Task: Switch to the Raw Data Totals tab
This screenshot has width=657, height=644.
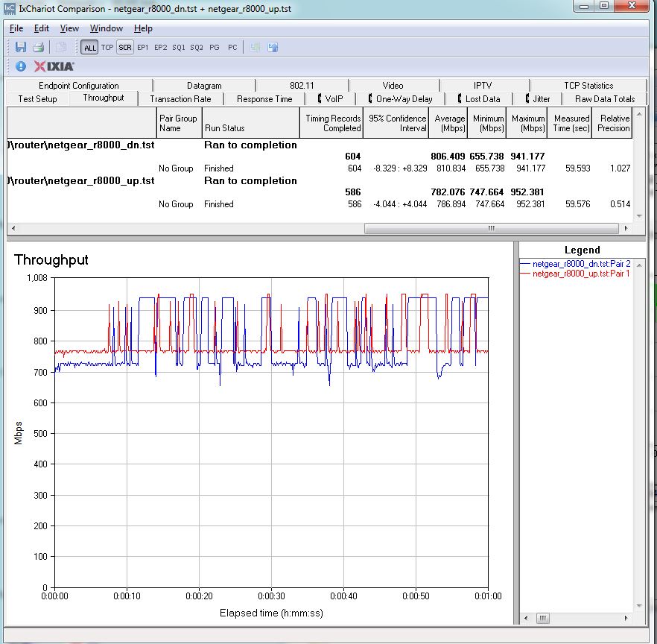Action: (x=605, y=99)
